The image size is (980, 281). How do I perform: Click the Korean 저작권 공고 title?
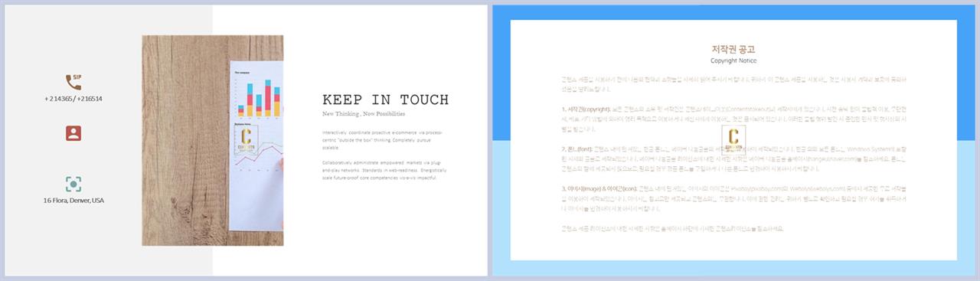(x=733, y=49)
